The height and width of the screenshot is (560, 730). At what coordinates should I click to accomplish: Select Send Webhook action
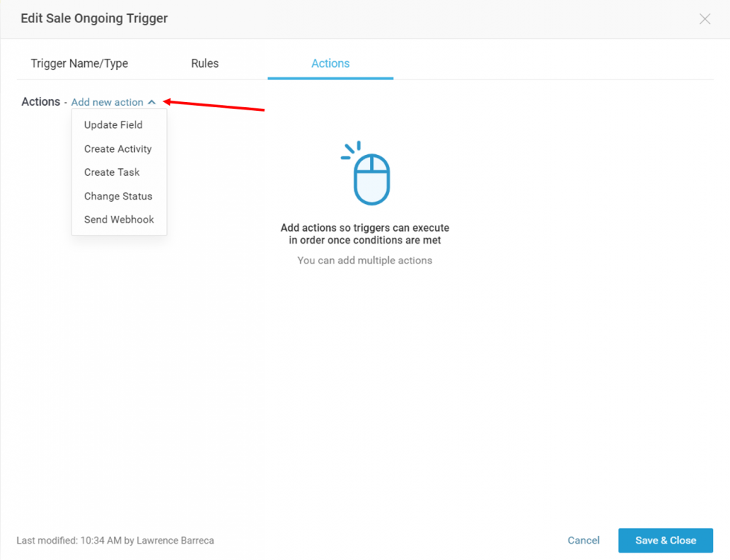(118, 219)
